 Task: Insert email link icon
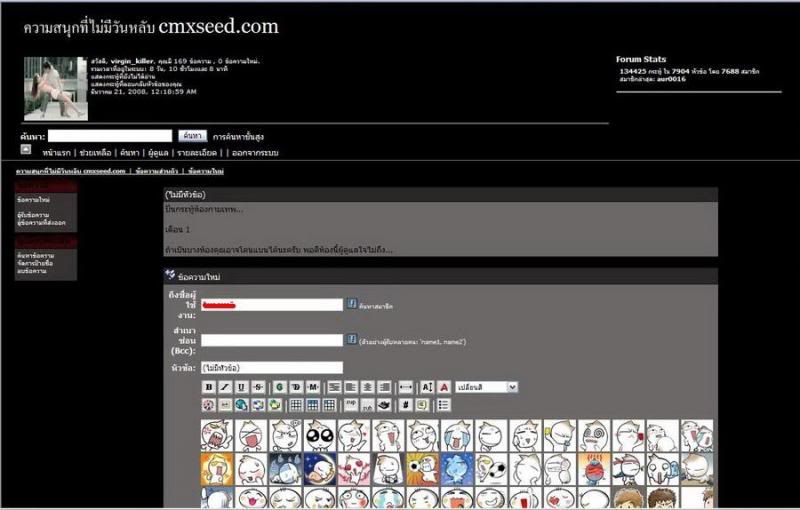pos(258,405)
